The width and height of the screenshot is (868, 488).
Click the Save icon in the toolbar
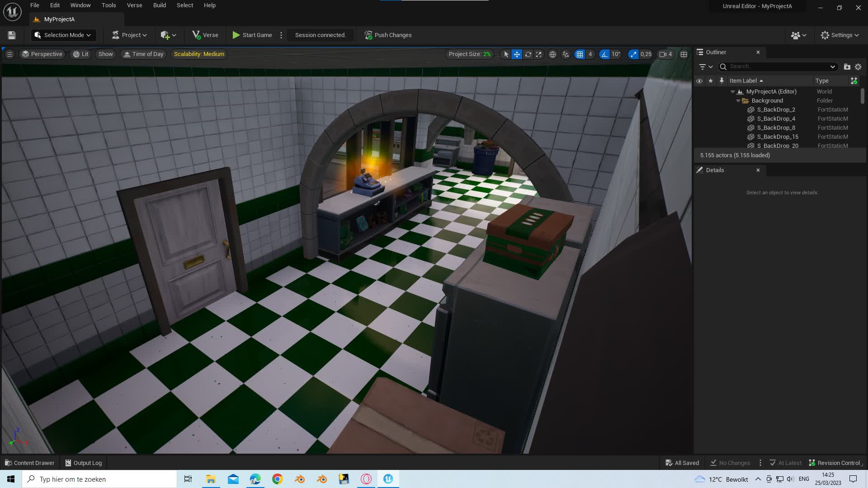pos(12,35)
